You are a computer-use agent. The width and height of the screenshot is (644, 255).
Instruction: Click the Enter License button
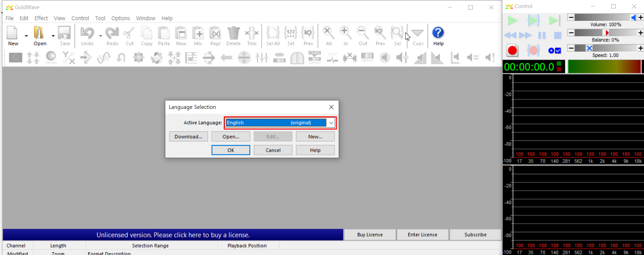422,235
